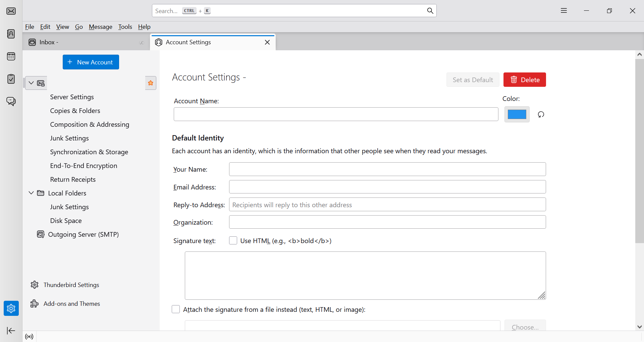
Task: Click the scrollbar down arrow
Action: pyautogui.click(x=640, y=327)
